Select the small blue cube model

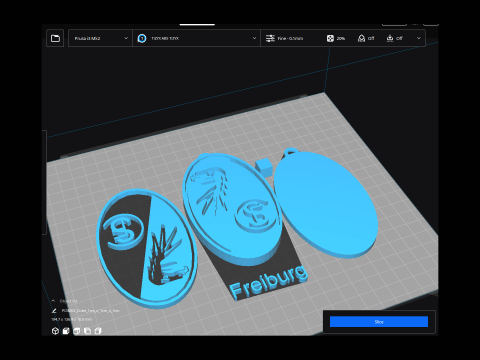(264, 167)
